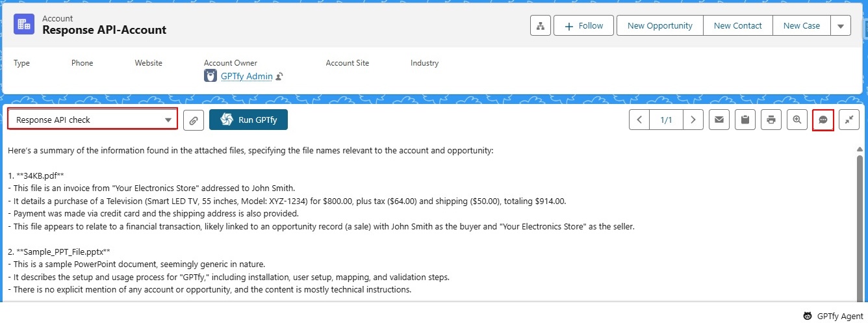Click the paperclip attachment icon
The image size is (868, 323).
click(x=194, y=120)
